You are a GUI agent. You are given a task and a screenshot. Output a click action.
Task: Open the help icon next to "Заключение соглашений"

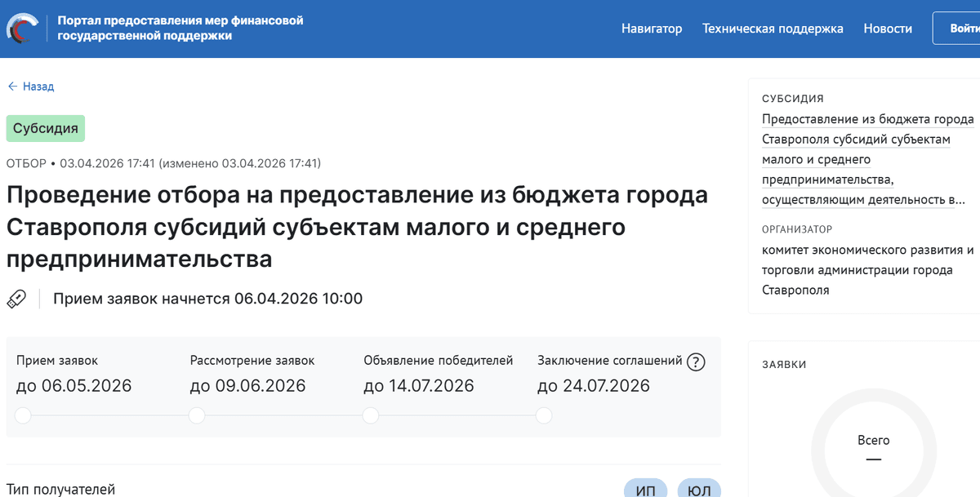tap(696, 362)
